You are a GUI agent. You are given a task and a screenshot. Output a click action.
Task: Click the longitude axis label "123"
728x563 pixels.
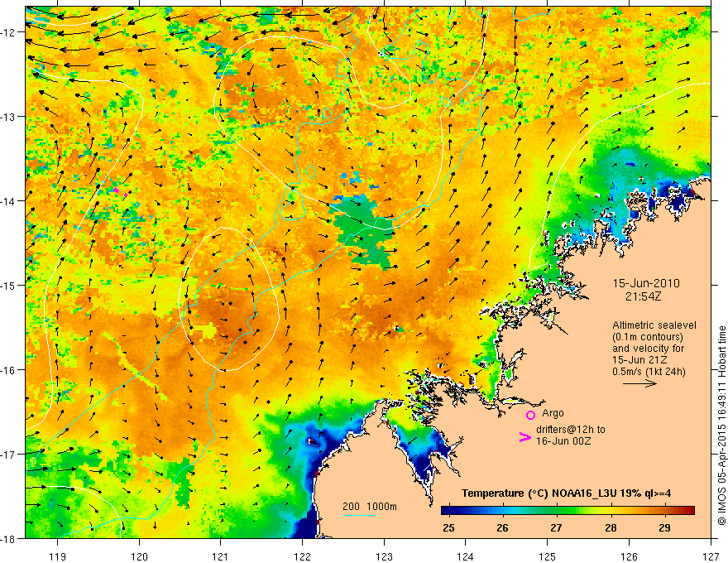click(x=384, y=556)
